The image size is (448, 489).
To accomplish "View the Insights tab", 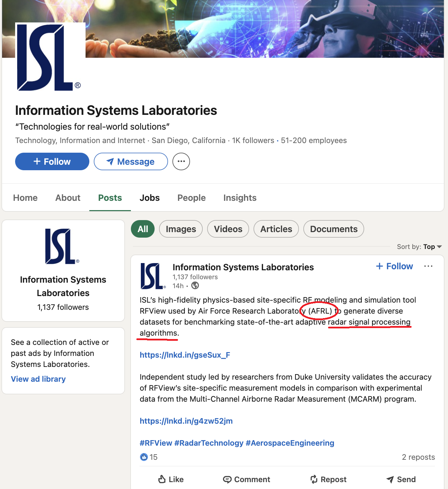I will 240,198.
